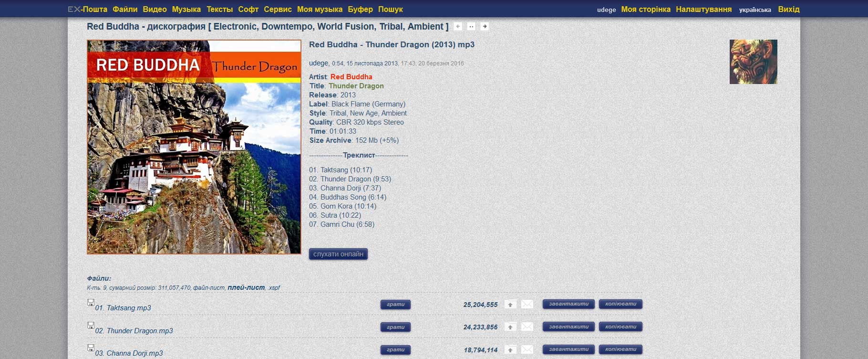
Task: Open Red Buddha discography heading link
Action: 268,27
